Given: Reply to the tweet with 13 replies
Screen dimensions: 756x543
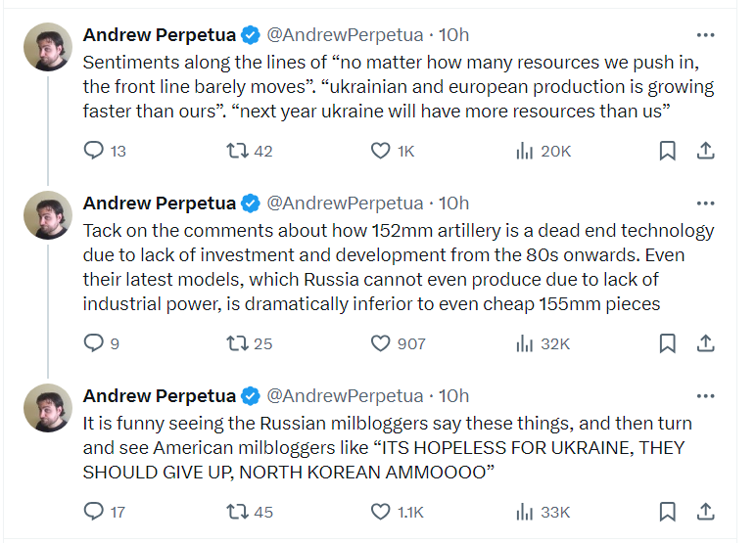Looking at the screenshot, I should pos(94,151).
